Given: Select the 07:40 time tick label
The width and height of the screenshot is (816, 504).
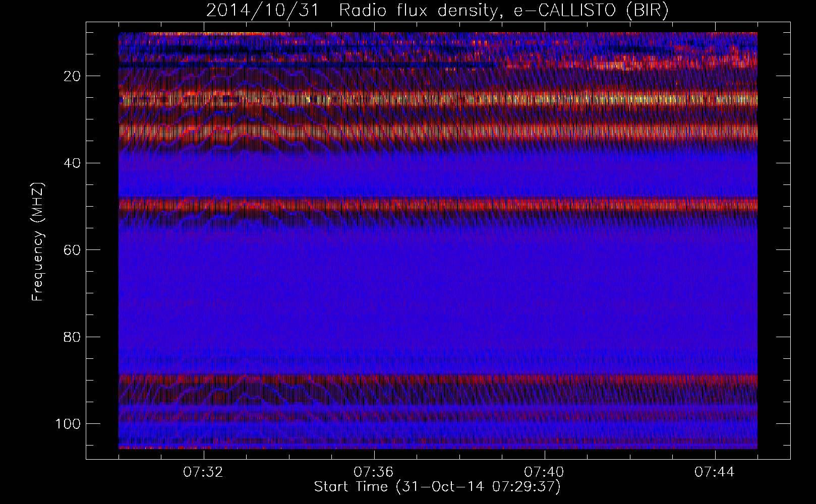Looking at the screenshot, I should 544,472.
